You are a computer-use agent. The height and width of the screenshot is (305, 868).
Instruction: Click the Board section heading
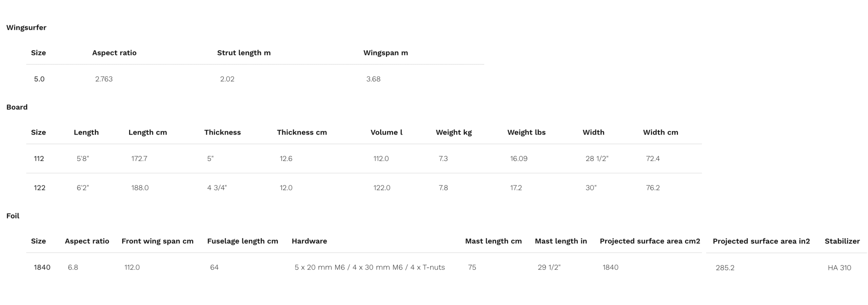[x=17, y=107]
